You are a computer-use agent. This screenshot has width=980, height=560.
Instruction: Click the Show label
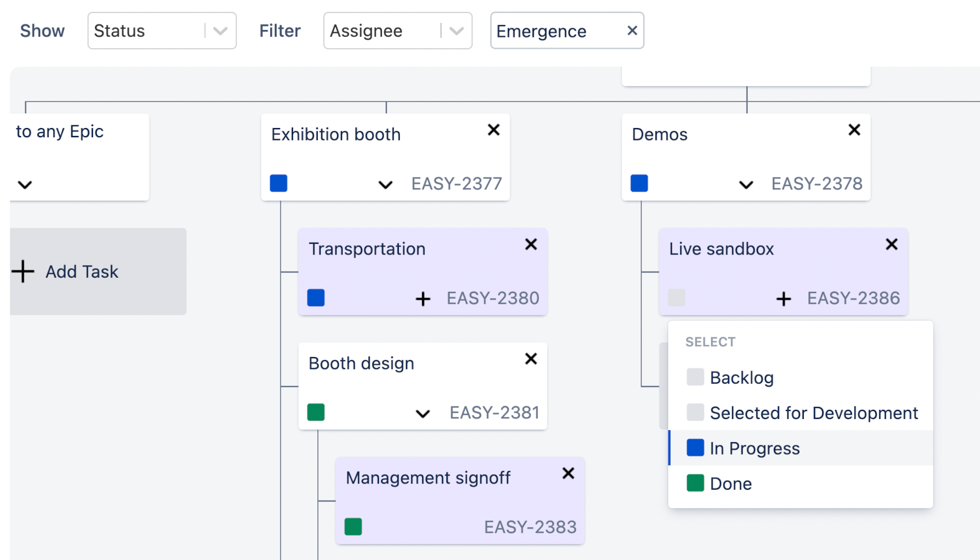click(42, 31)
